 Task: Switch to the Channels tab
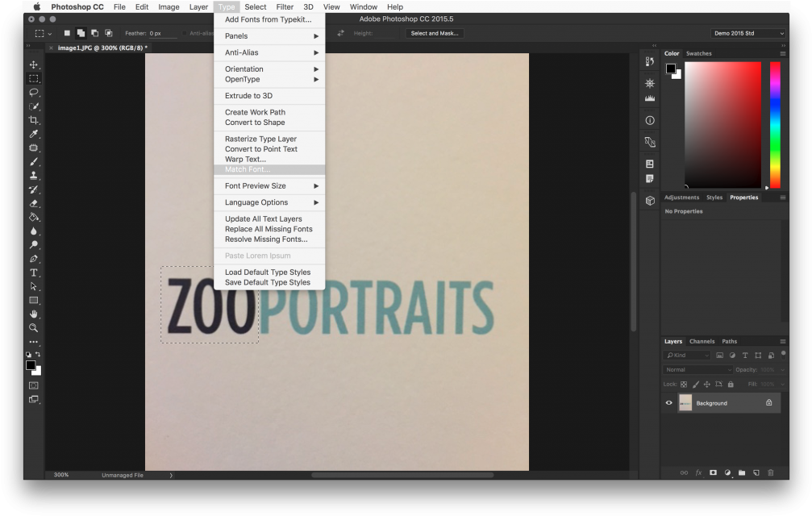coord(702,341)
